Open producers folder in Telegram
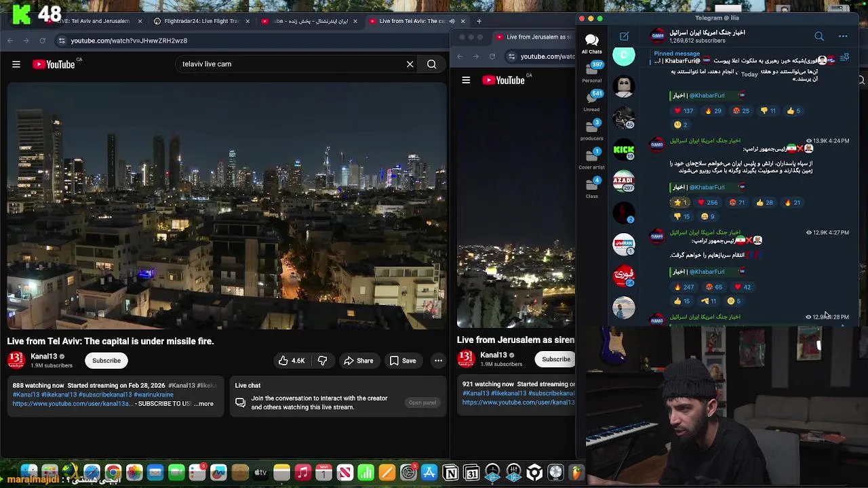 [x=592, y=129]
